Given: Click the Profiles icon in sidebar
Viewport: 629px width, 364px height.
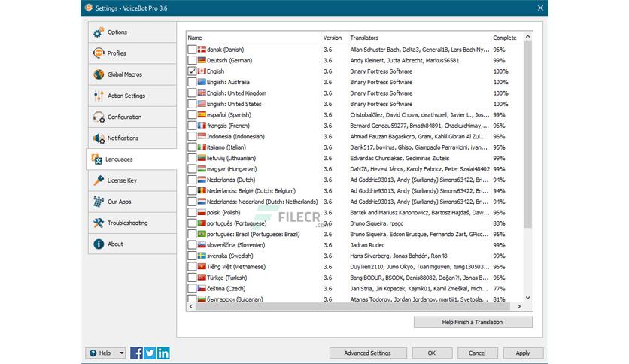Looking at the screenshot, I should tap(99, 53).
